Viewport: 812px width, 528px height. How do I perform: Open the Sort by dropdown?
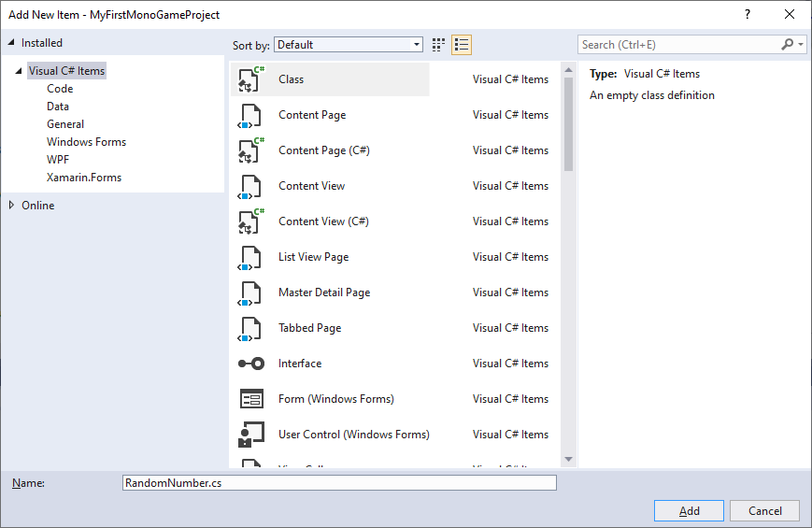click(349, 45)
